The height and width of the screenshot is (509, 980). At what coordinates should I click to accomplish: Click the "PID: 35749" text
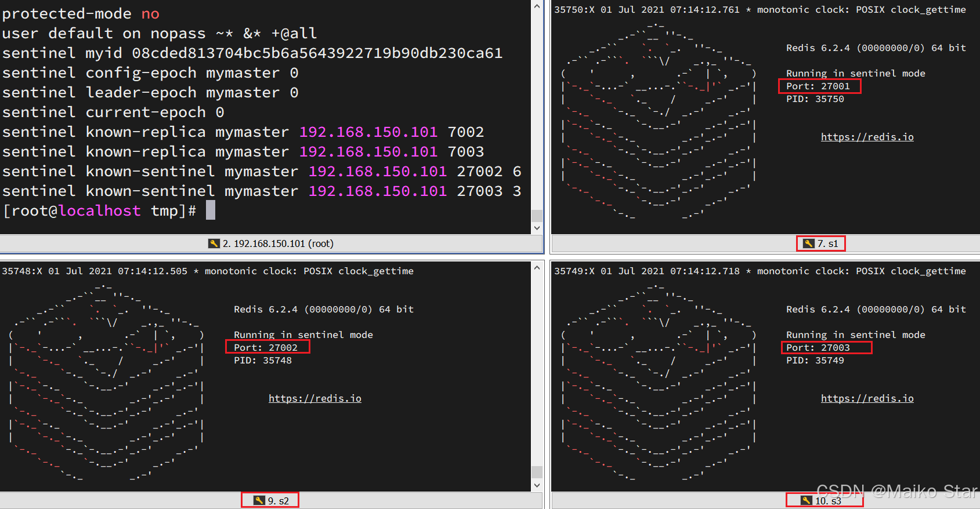pyautogui.click(x=815, y=361)
